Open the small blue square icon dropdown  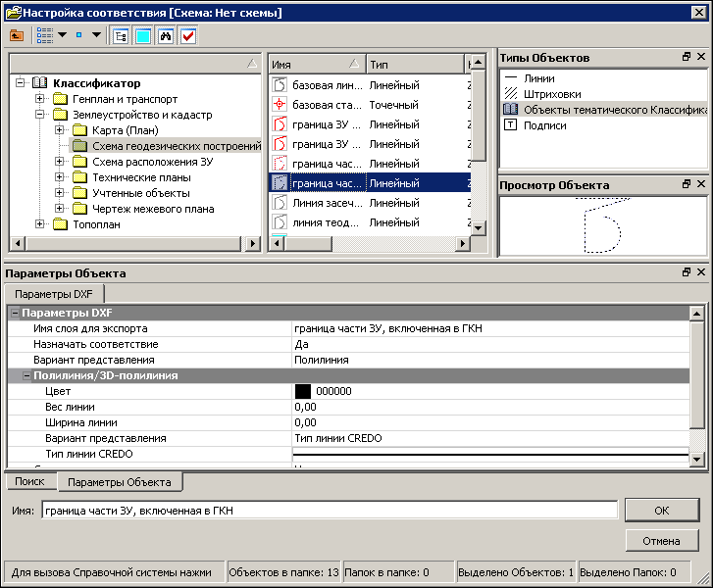(96, 35)
